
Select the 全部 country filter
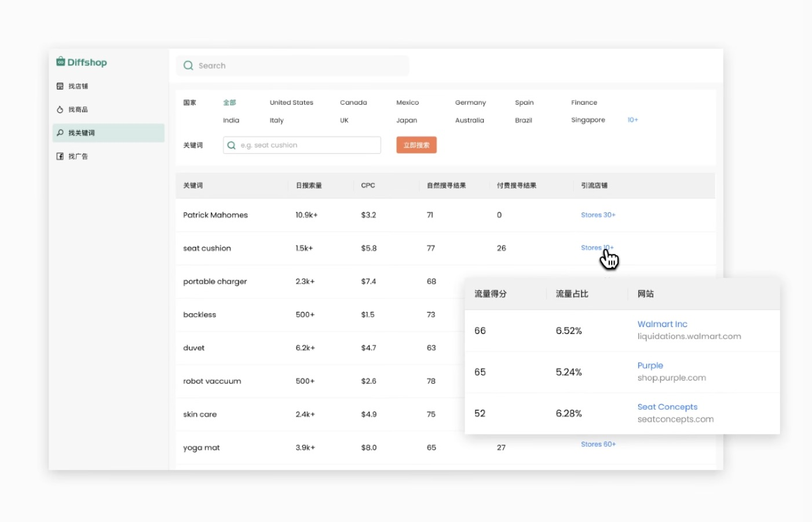229,102
